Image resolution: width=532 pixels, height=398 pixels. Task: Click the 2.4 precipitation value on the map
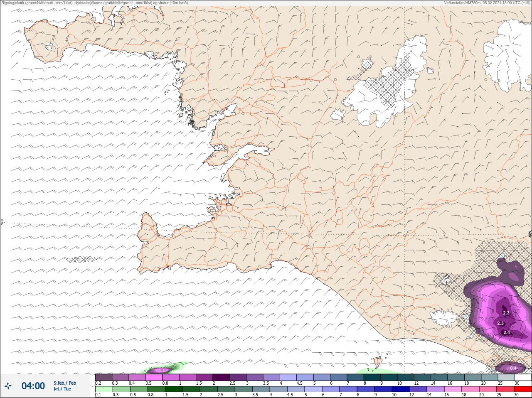click(x=506, y=332)
